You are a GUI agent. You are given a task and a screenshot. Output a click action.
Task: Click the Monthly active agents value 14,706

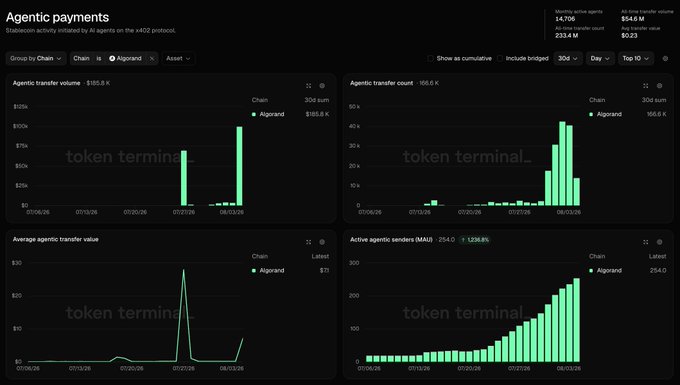point(565,19)
